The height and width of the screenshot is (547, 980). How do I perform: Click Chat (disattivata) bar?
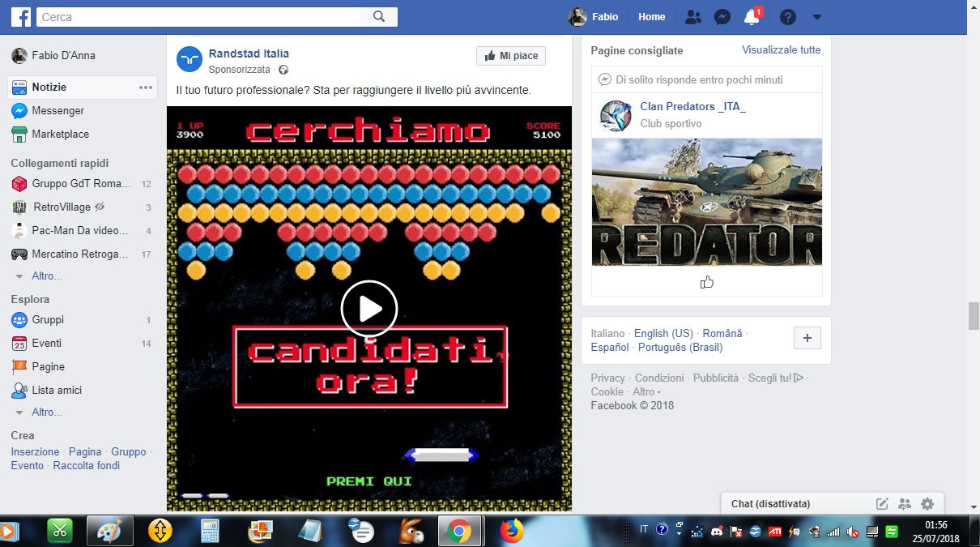coord(770,504)
